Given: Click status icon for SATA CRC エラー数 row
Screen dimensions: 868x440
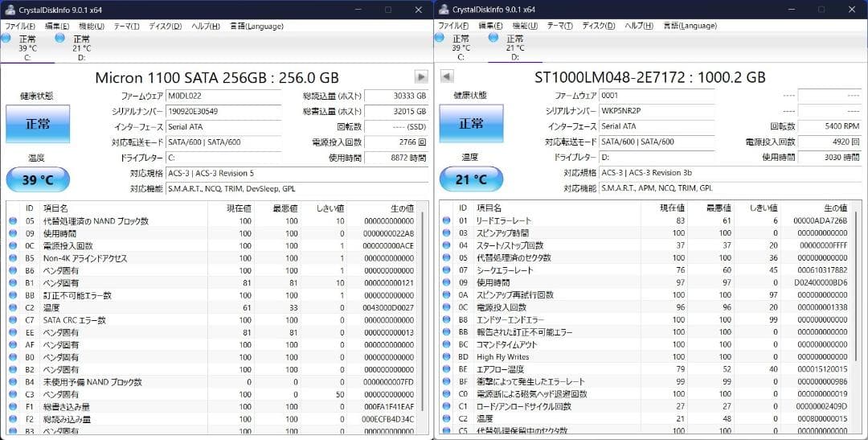Looking at the screenshot, I should (14, 320).
